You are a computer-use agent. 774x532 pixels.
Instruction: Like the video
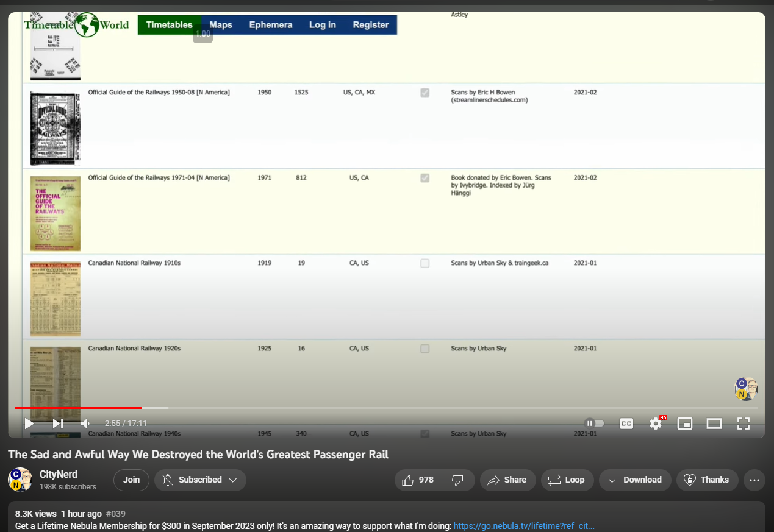click(419, 480)
